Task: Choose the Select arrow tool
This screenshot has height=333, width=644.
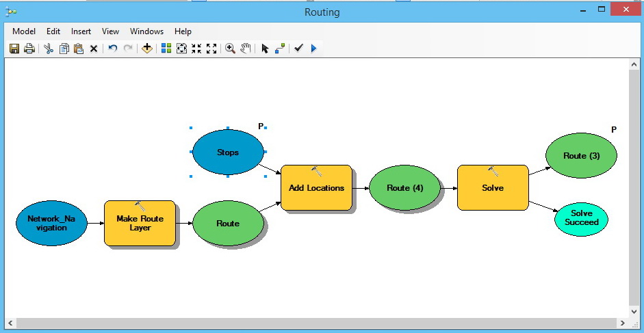Action: tap(265, 49)
